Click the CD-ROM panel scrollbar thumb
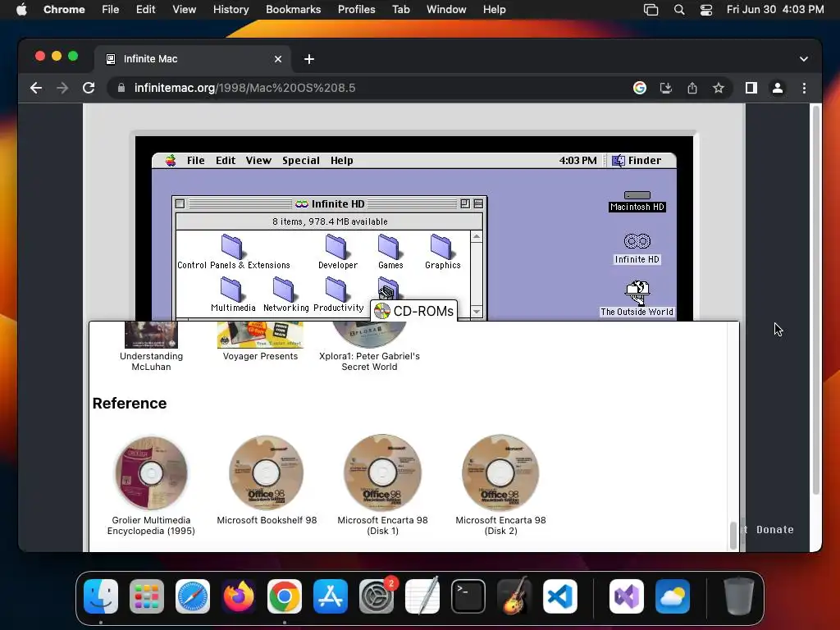Image resolution: width=840 pixels, height=630 pixels. [x=733, y=536]
